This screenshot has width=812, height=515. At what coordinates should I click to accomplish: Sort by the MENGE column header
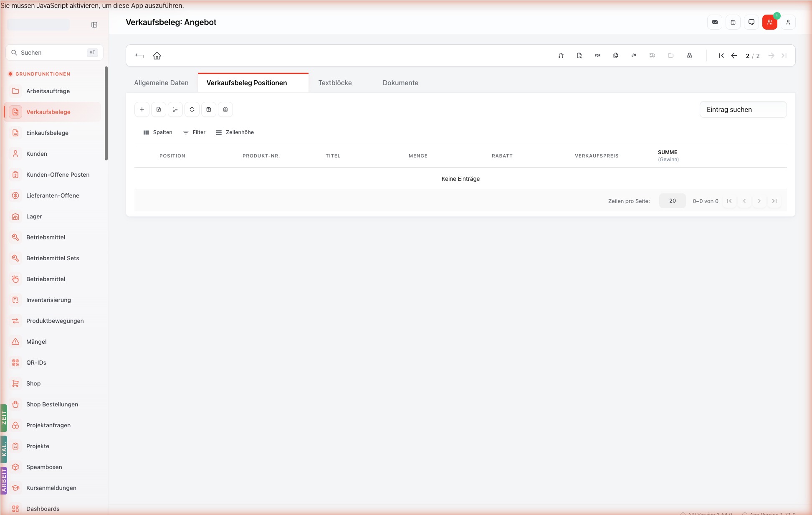tap(418, 156)
